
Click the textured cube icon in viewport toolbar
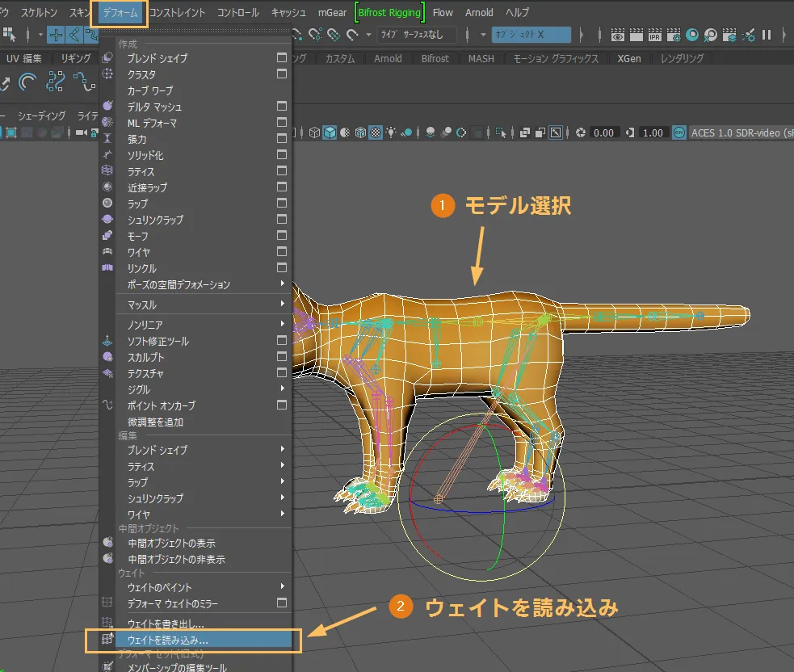click(360, 132)
